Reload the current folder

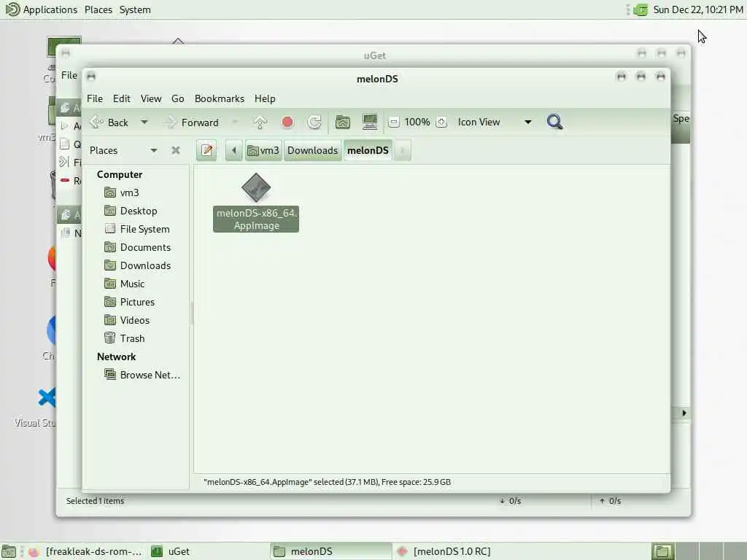(314, 122)
